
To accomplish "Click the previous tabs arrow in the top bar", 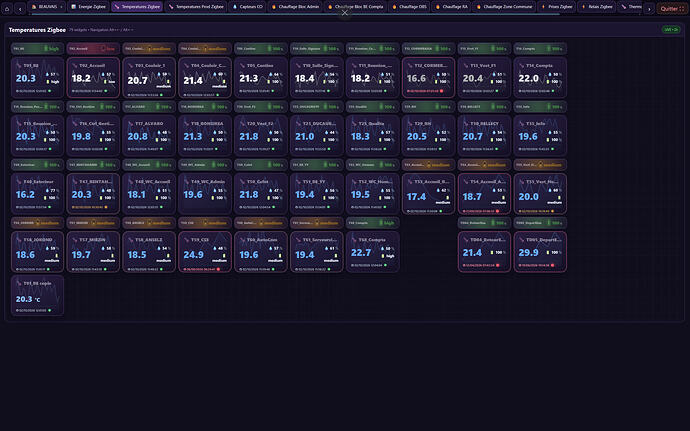I will 20,8.
